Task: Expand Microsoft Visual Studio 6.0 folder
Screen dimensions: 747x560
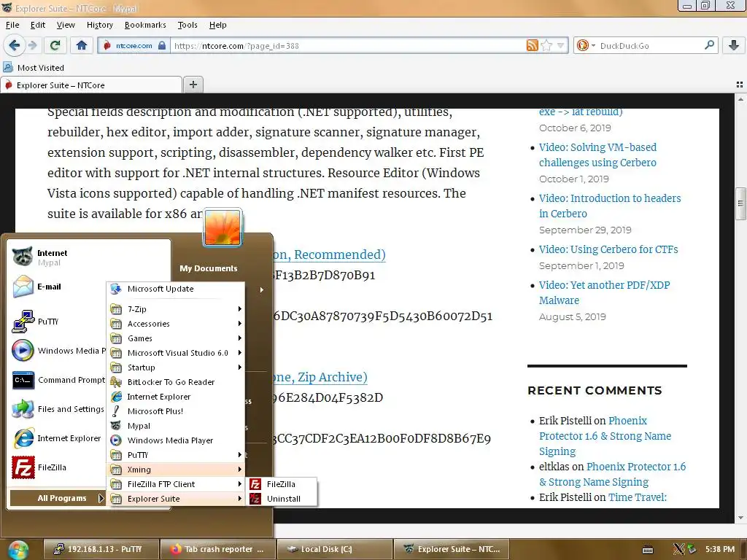Action: tap(175, 353)
